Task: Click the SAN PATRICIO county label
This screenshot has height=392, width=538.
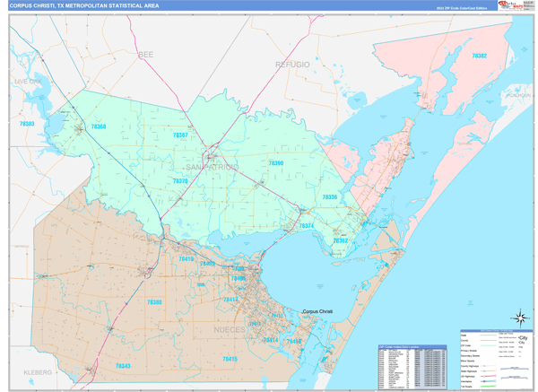Action: (x=213, y=167)
